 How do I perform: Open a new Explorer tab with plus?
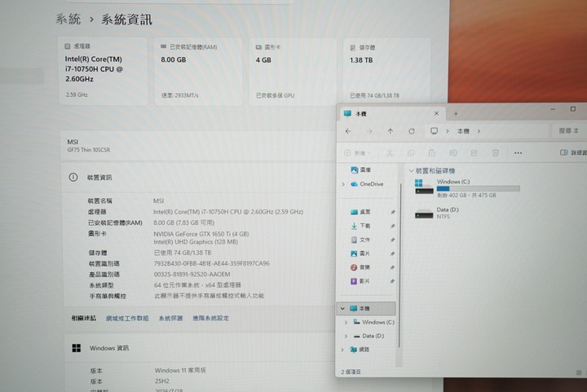pos(456,114)
